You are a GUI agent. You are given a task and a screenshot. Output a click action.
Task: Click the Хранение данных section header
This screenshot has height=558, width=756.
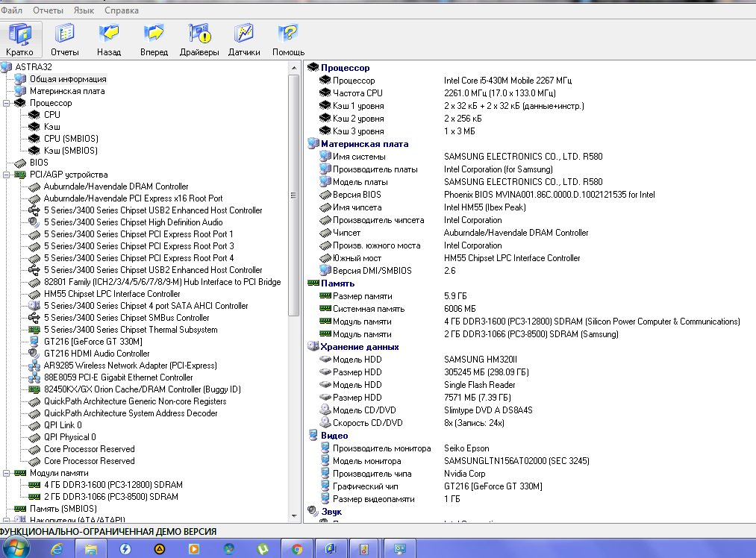[x=360, y=347]
